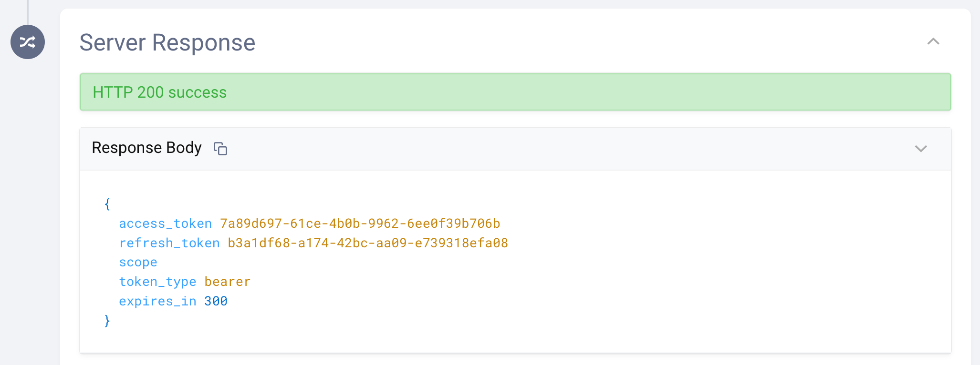Click the shuffle step icon circle
This screenshot has height=365, width=980.
(x=28, y=42)
